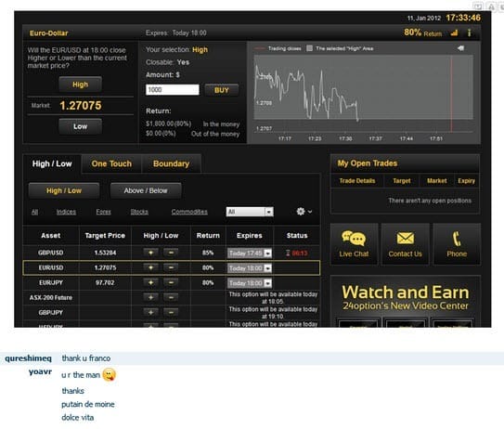
Task: Filter assets by the Commodities link
Action: pyautogui.click(x=189, y=212)
